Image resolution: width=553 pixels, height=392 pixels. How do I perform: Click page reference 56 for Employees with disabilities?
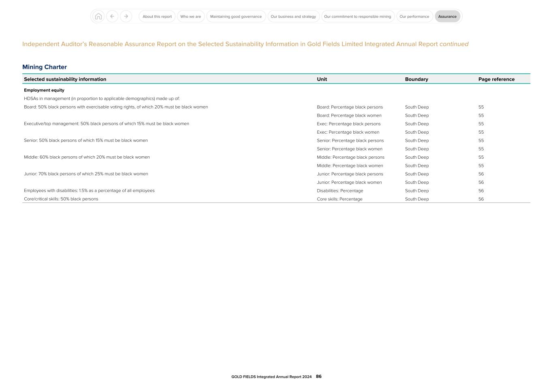pos(481,190)
